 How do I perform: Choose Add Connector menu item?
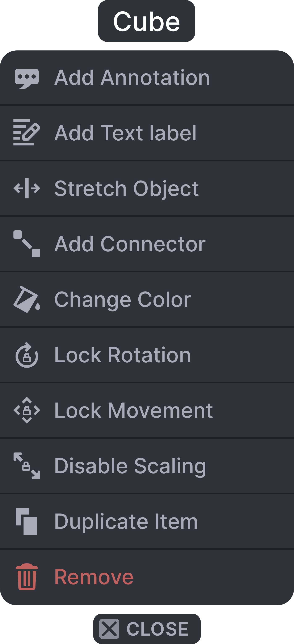click(130, 244)
